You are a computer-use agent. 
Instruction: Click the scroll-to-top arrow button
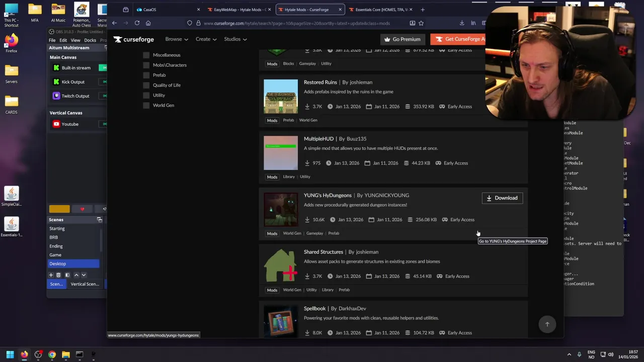[x=547, y=324]
